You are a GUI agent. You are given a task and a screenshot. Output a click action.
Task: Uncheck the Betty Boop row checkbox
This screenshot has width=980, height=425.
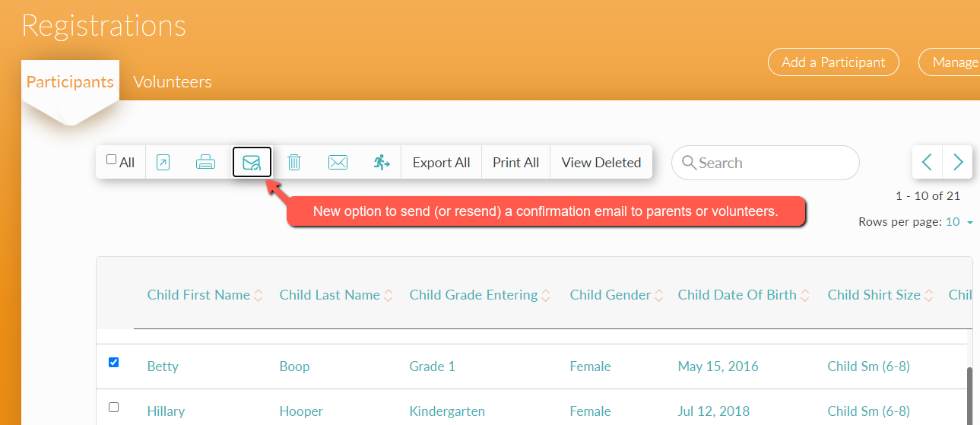114,363
